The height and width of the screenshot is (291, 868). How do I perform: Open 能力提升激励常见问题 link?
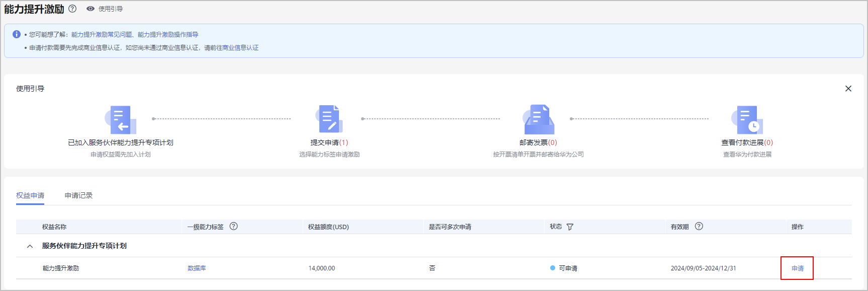click(102, 34)
